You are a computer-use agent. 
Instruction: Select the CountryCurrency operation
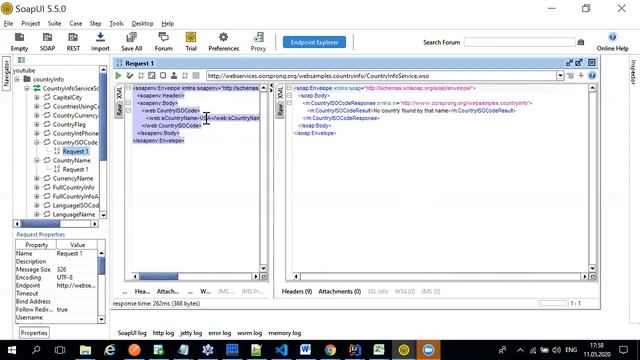(76, 115)
